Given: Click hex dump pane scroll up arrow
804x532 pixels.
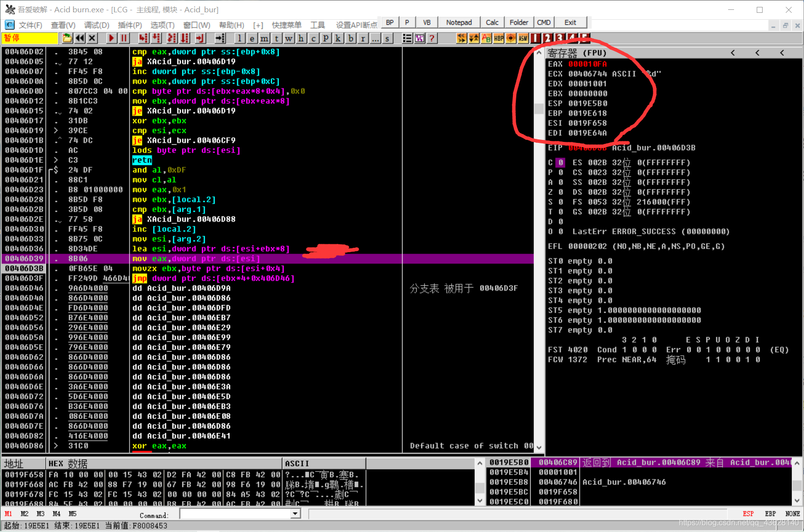Looking at the screenshot, I should [x=480, y=463].
